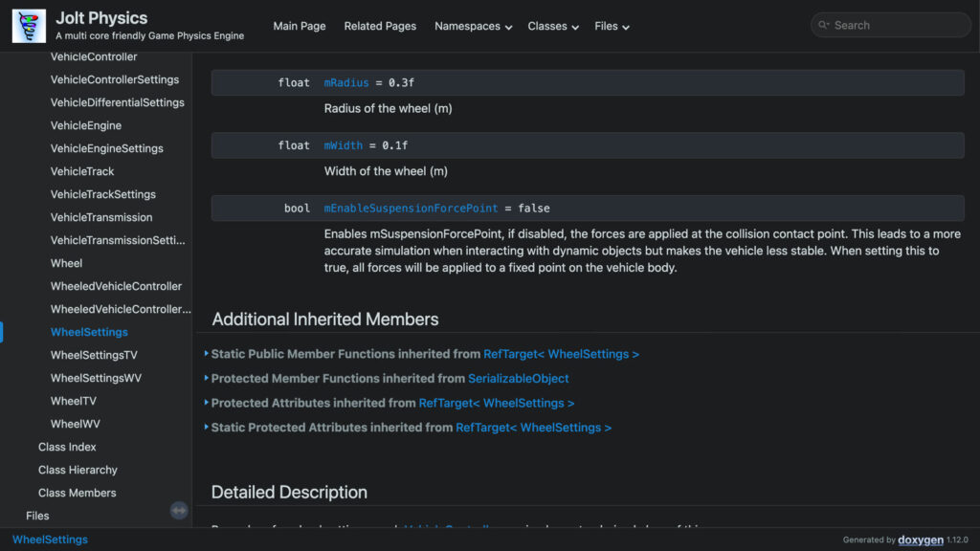This screenshot has width=980, height=551.
Task: Open the Files dropdown menu
Action: click(612, 26)
